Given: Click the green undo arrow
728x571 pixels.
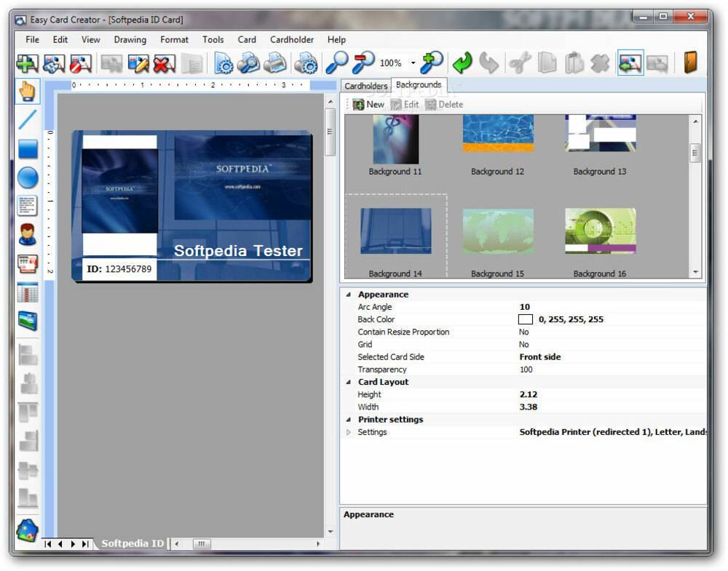Looking at the screenshot, I should 462,63.
